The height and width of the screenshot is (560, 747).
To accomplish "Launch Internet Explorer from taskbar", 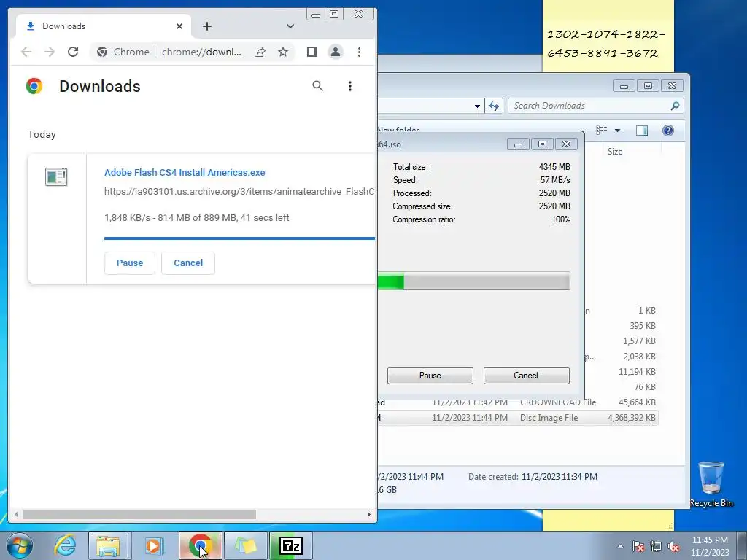I will [x=65, y=545].
